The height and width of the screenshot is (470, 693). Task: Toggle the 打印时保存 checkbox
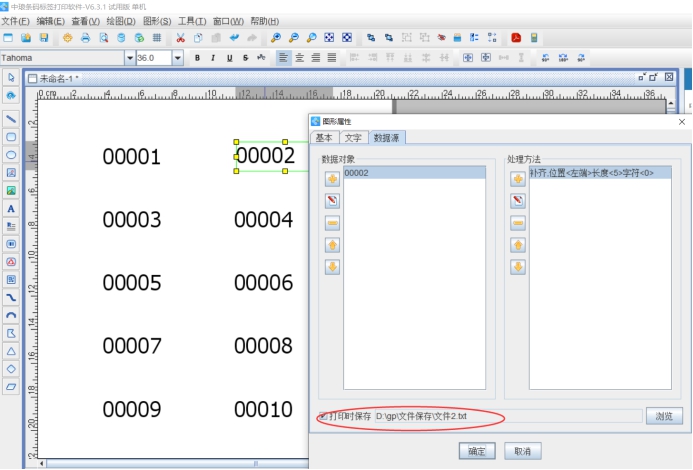coord(323,416)
